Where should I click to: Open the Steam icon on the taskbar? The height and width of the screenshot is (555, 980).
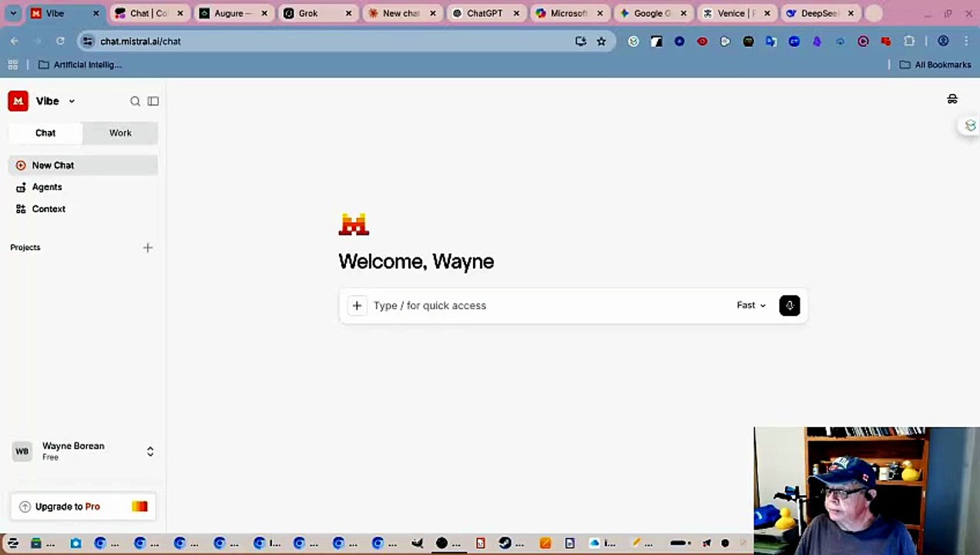pos(505,543)
